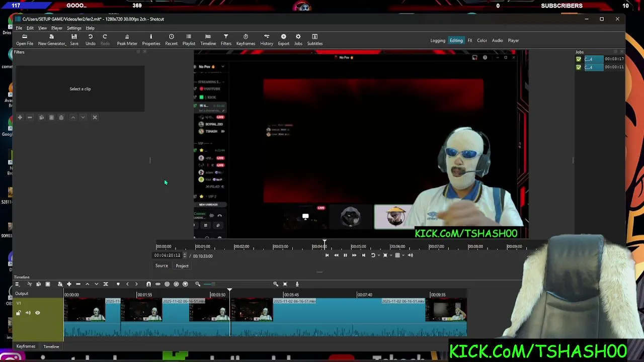The width and height of the screenshot is (644, 362).
Task: Zoom in the timeline with the magnifier plus
Action: coord(276,284)
